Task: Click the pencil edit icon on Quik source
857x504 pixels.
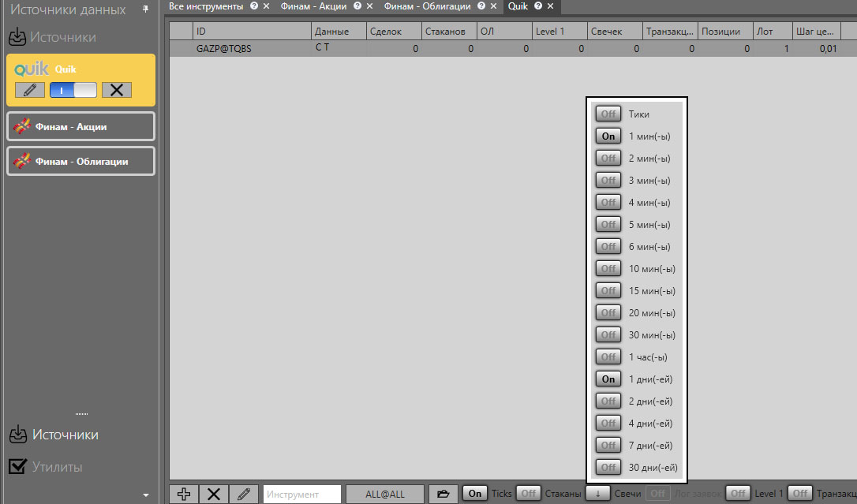Action: pos(29,89)
